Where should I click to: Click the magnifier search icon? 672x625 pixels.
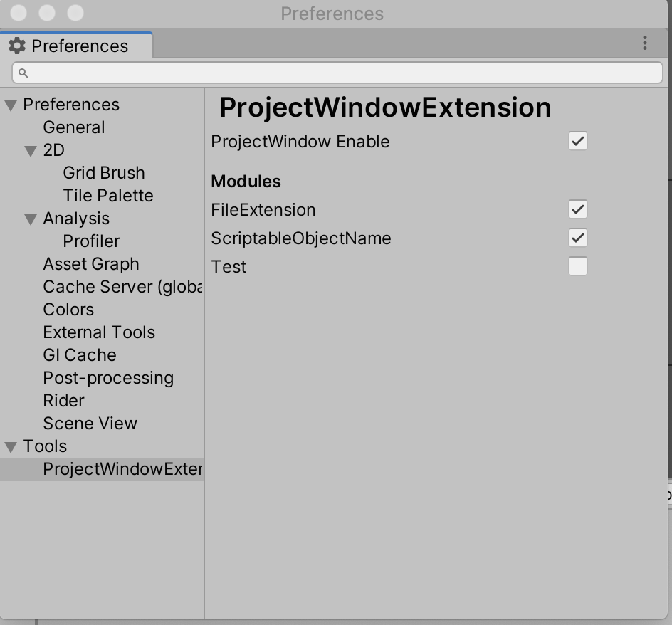pyautogui.click(x=23, y=73)
